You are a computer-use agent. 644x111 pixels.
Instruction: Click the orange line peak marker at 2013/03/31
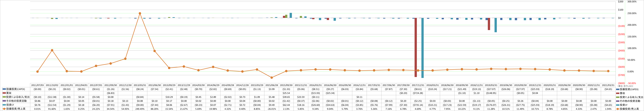pos(140,13)
